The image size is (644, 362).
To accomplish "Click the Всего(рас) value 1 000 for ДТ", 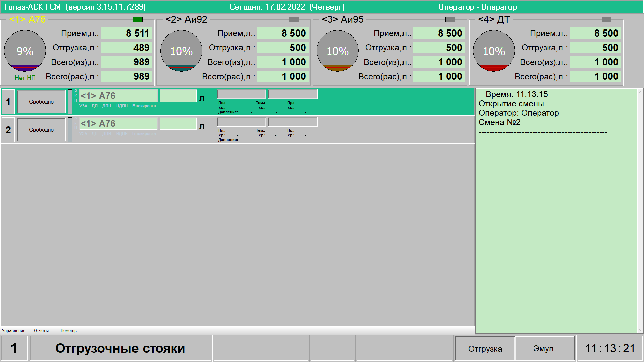I will point(595,76).
